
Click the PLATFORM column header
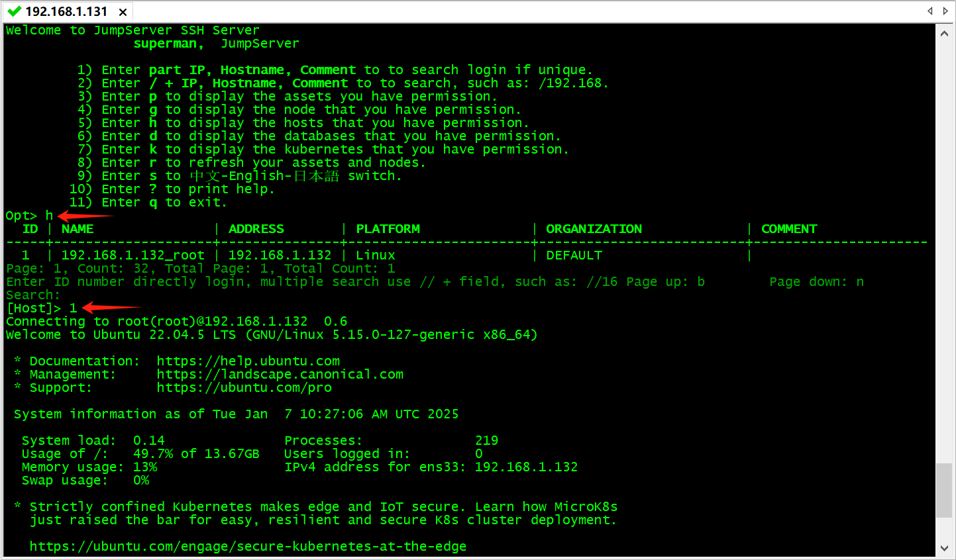tap(388, 228)
